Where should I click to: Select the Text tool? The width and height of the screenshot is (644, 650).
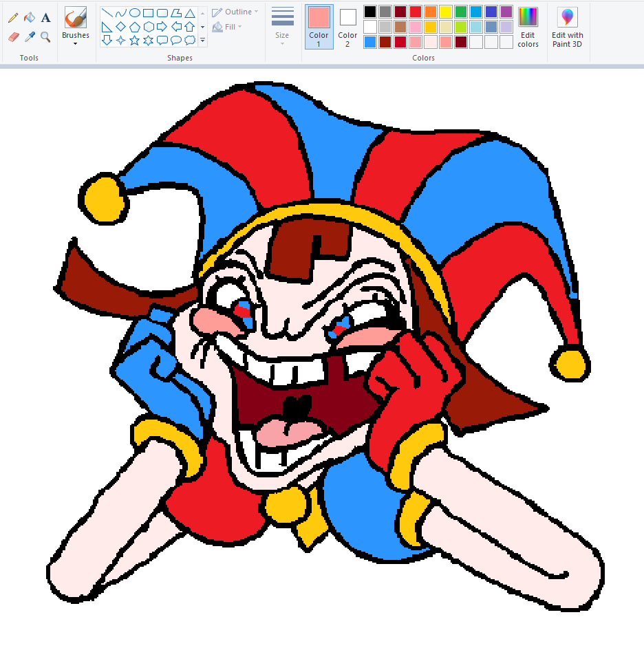[x=45, y=17]
